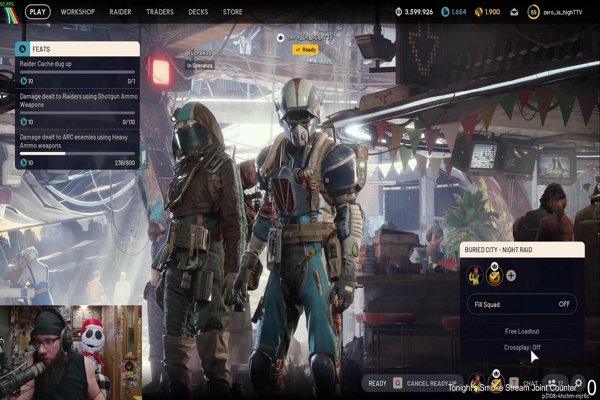Image resolution: width=600 pixels, height=400 pixels.
Task: Click the streamer webcam feed
Action: 71,352
